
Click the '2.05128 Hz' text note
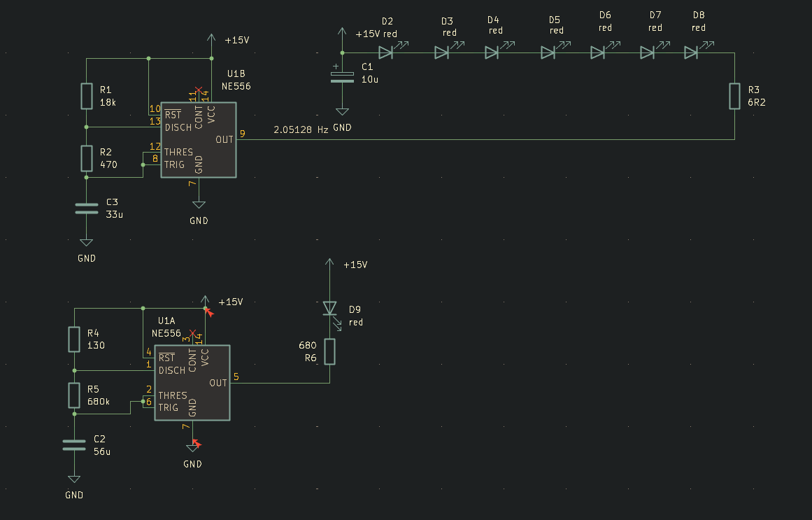click(x=301, y=129)
